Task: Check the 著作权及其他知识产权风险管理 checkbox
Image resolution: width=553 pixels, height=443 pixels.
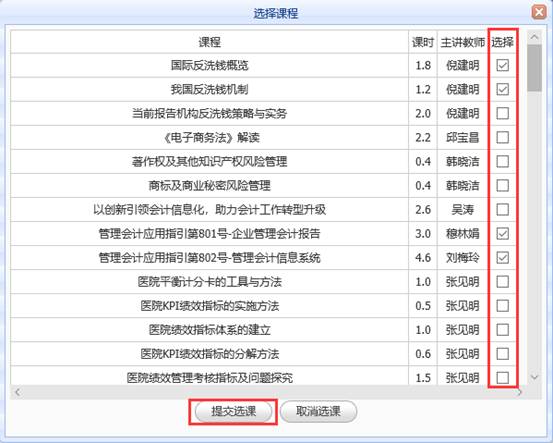Action: (502, 162)
